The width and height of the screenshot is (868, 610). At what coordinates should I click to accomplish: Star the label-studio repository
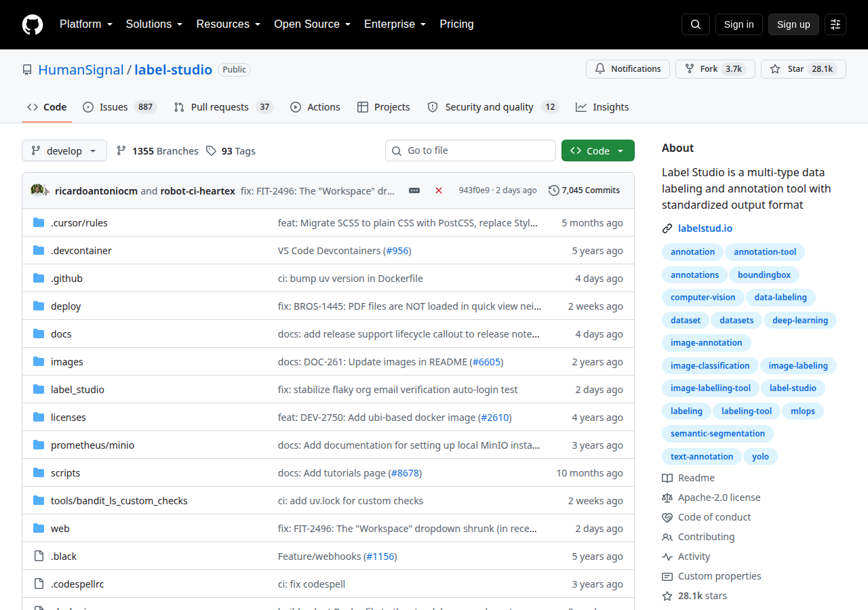click(x=804, y=69)
